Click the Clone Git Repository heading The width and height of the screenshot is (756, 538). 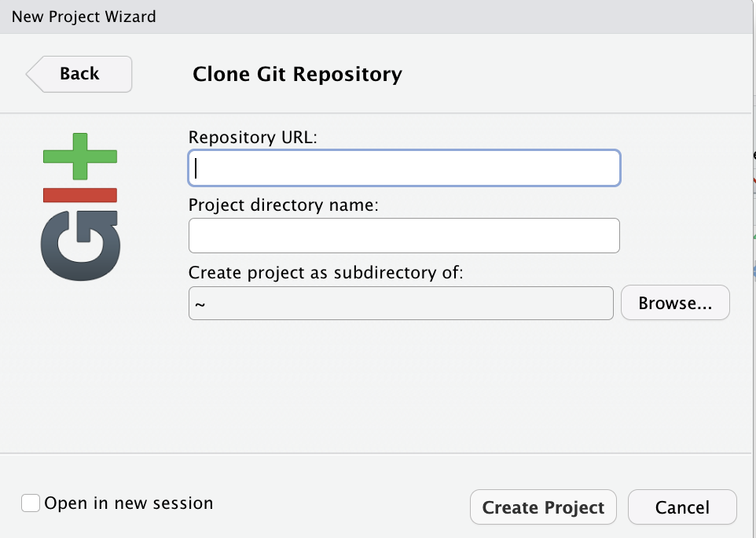tap(297, 75)
